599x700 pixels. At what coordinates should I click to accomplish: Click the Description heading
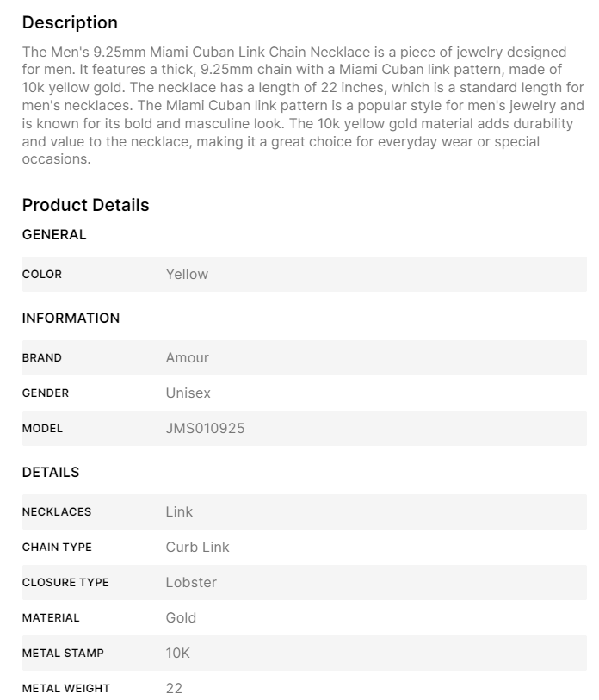coord(70,22)
